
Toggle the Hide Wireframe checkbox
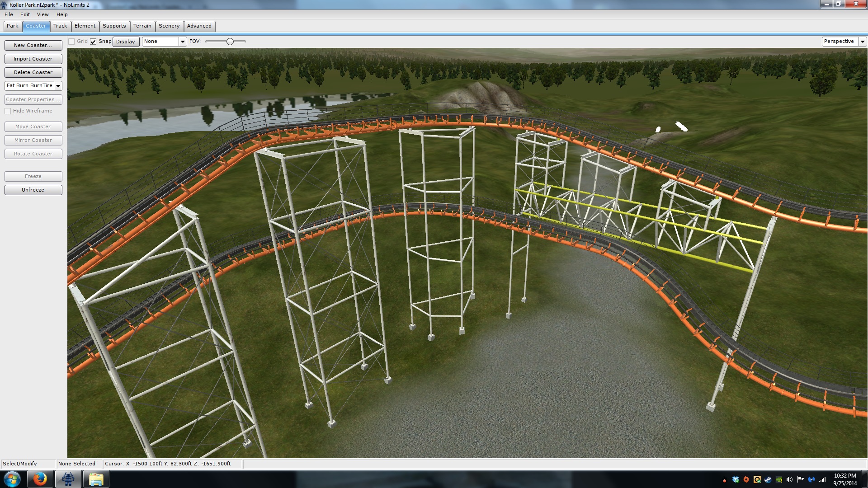[x=8, y=111]
